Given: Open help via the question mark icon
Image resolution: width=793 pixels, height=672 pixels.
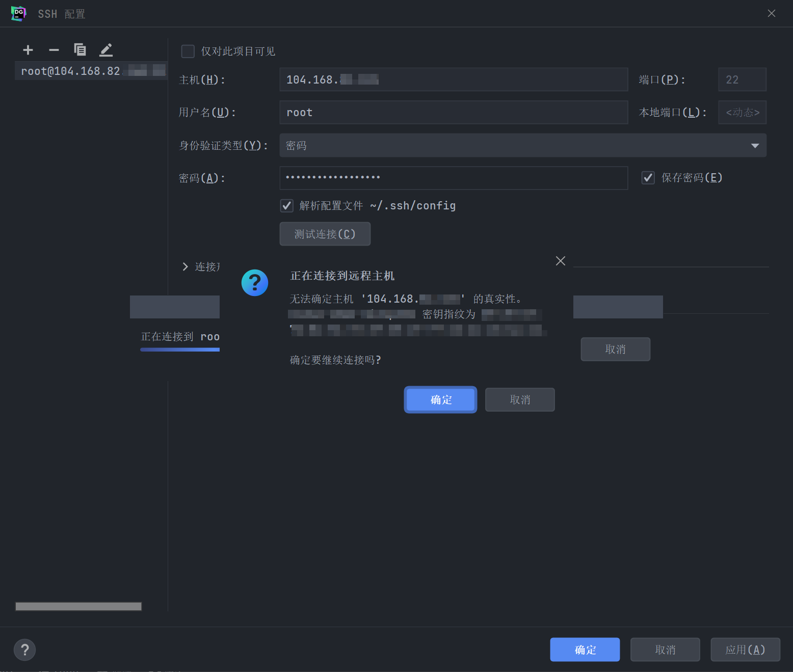Looking at the screenshot, I should [24, 650].
